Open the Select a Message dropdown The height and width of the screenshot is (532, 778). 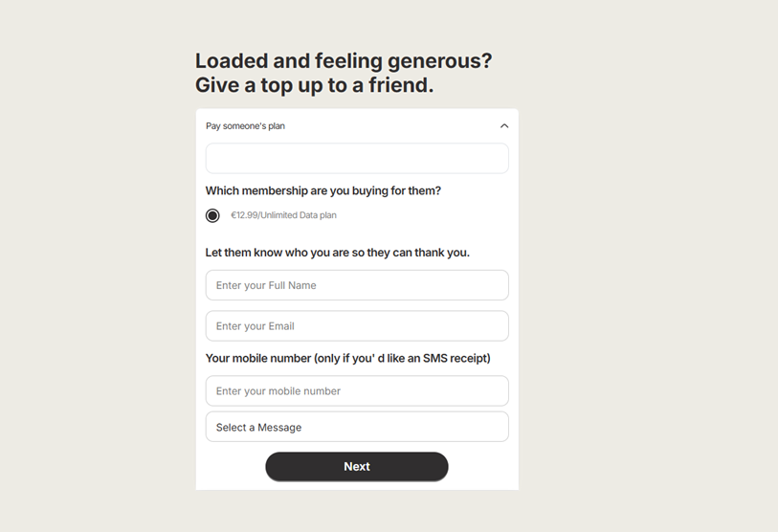[357, 428]
